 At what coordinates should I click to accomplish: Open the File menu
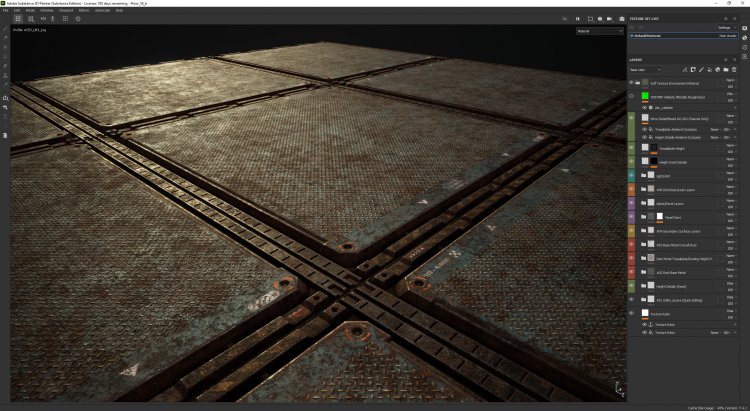pyautogui.click(x=6, y=10)
